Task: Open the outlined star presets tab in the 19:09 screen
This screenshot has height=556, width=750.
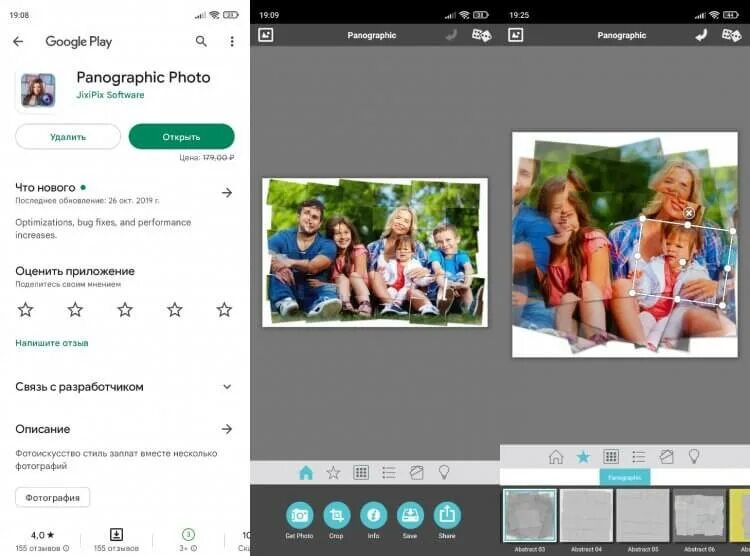Action: click(333, 473)
